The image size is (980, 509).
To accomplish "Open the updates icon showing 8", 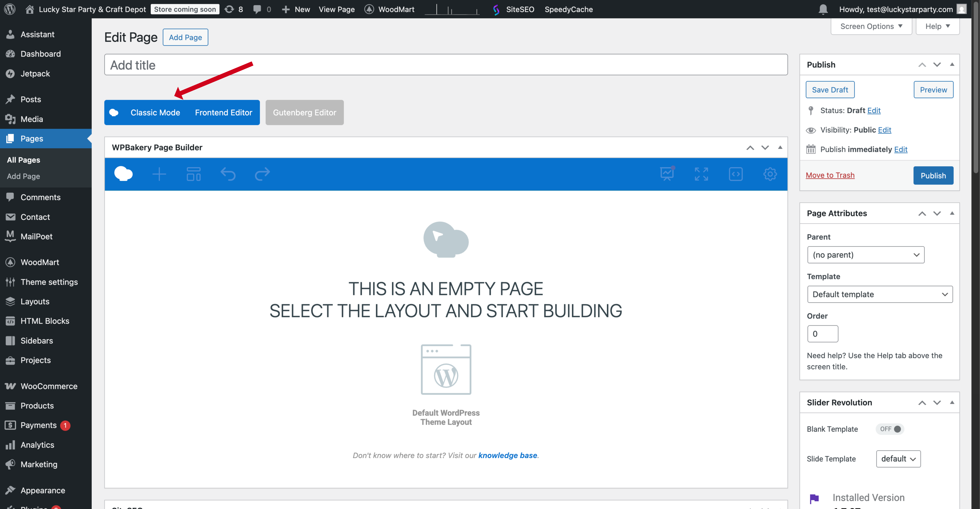I will click(234, 9).
